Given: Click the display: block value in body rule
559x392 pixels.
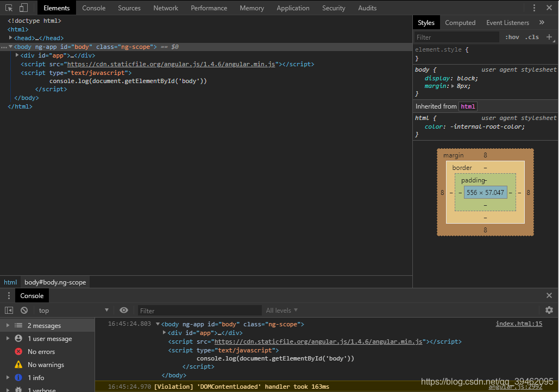Looking at the screenshot, I should [467, 78].
